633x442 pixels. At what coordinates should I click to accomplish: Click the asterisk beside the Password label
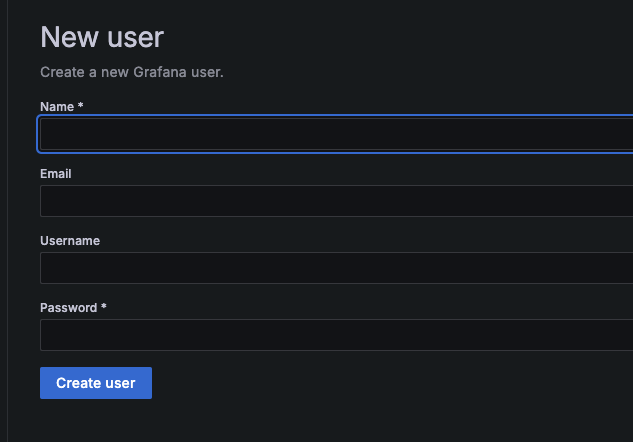104,307
